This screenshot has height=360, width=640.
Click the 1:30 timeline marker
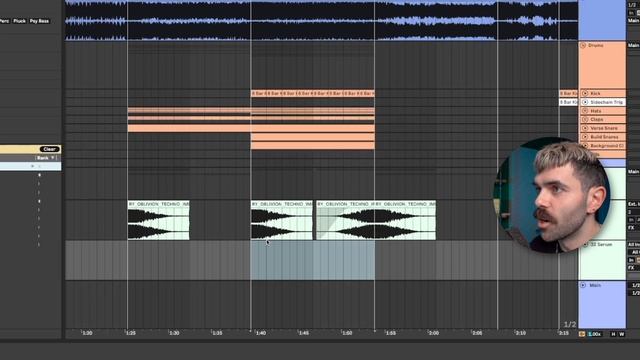tap(174, 333)
